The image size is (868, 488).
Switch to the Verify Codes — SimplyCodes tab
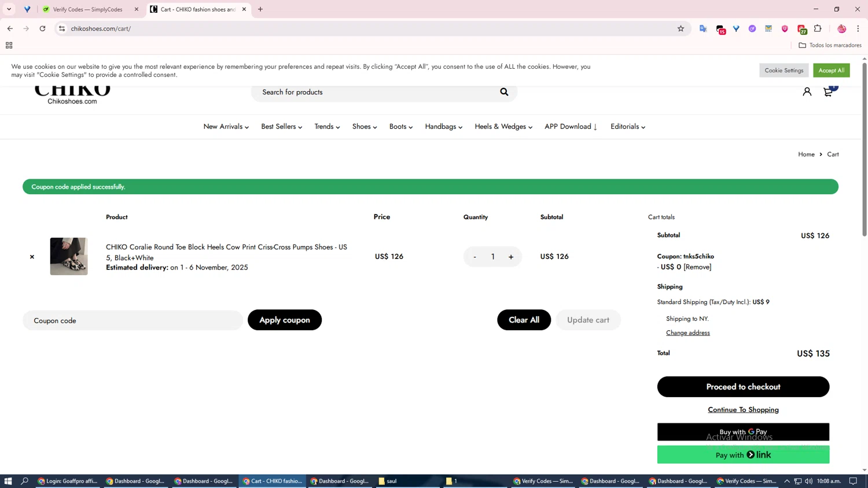(x=87, y=9)
